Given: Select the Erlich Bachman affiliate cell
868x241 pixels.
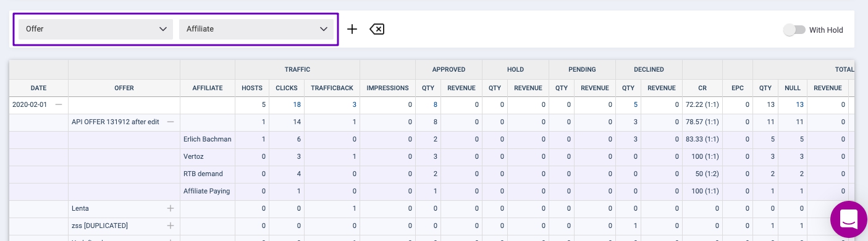Looking at the screenshot, I should (208, 140).
